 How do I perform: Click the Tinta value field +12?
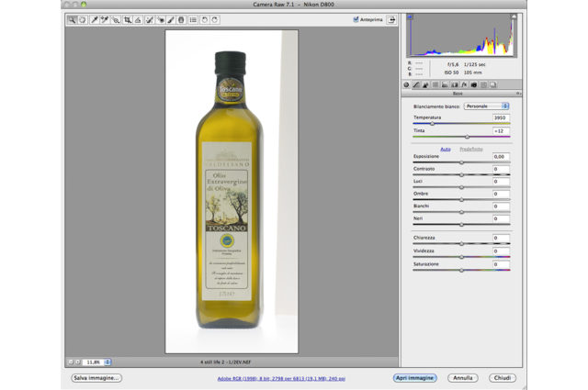(501, 130)
